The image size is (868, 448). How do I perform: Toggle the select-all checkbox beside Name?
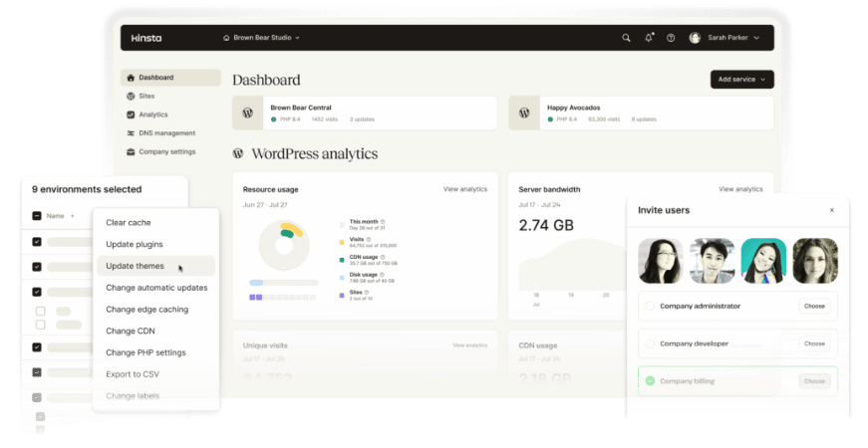(37, 216)
